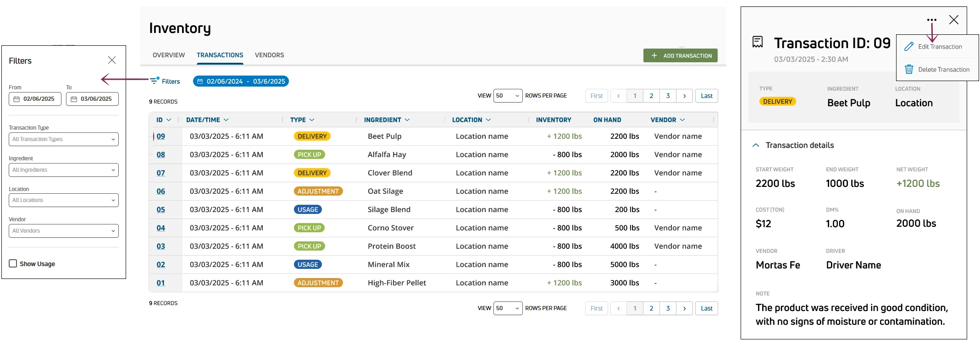Go to previous page in bottom pagination
The width and height of the screenshot is (980, 344).
point(619,308)
